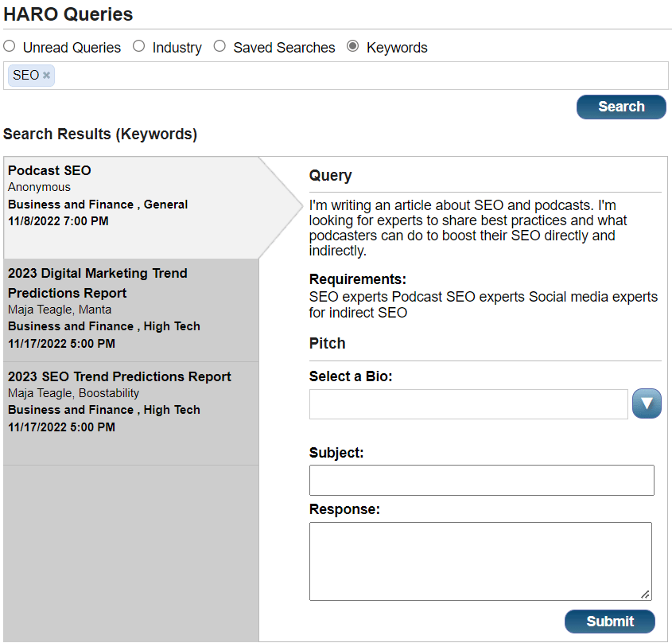
Task: Click the Select a Bio combo box field
Action: (468, 404)
